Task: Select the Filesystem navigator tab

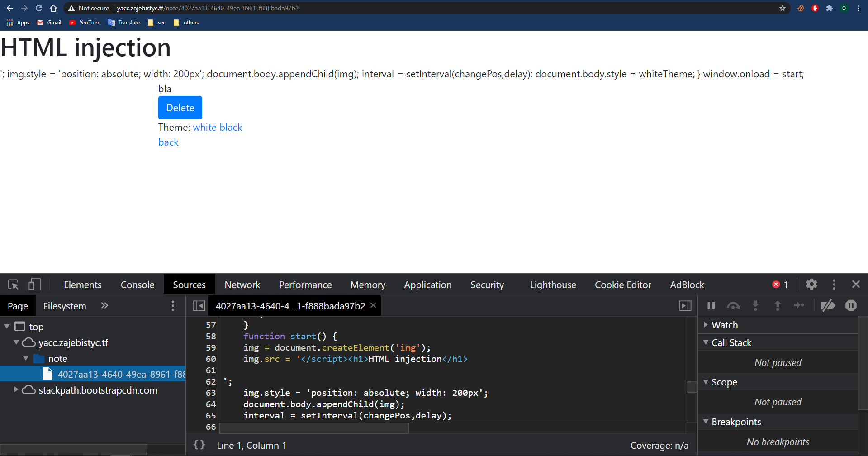Action: point(65,306)
